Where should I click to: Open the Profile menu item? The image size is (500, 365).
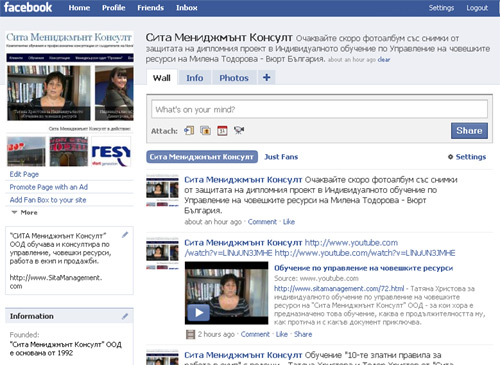pos(114,8)
